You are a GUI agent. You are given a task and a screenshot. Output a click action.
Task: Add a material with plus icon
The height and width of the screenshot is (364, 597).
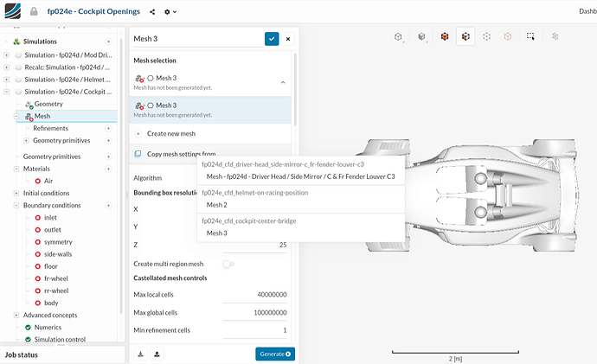pos(108,169)
